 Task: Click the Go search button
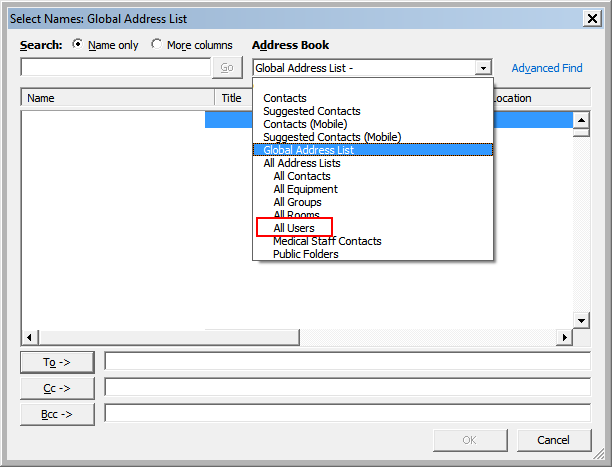pos(227,68)
